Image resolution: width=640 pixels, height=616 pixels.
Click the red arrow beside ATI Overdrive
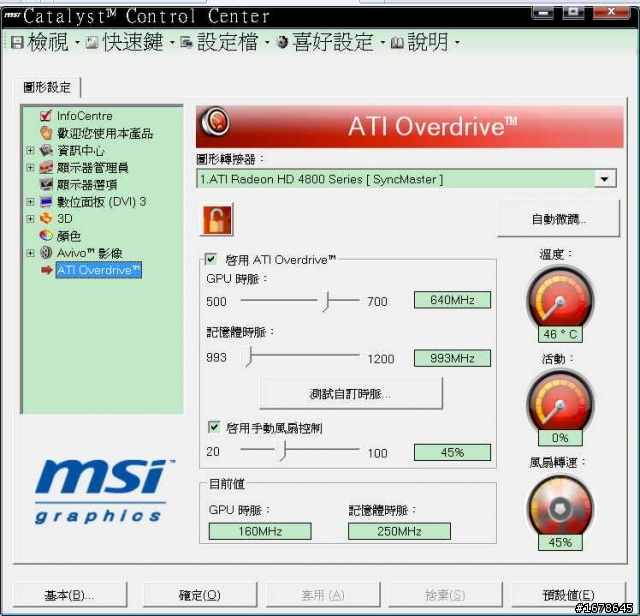click(47, 270)
